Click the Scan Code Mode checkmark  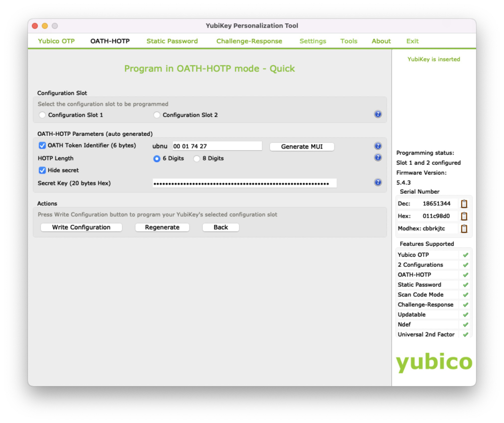click(465, 295)
